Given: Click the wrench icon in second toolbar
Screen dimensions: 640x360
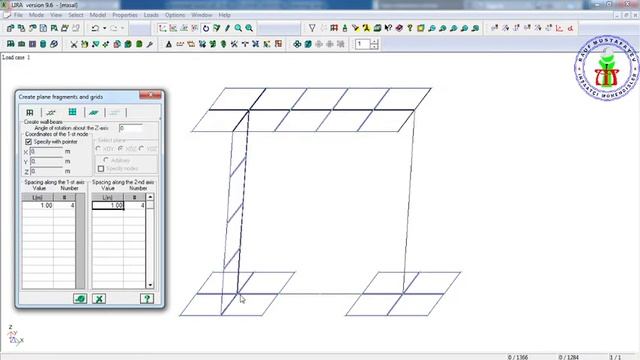Looking at the screenshot, I should [150, 44].
